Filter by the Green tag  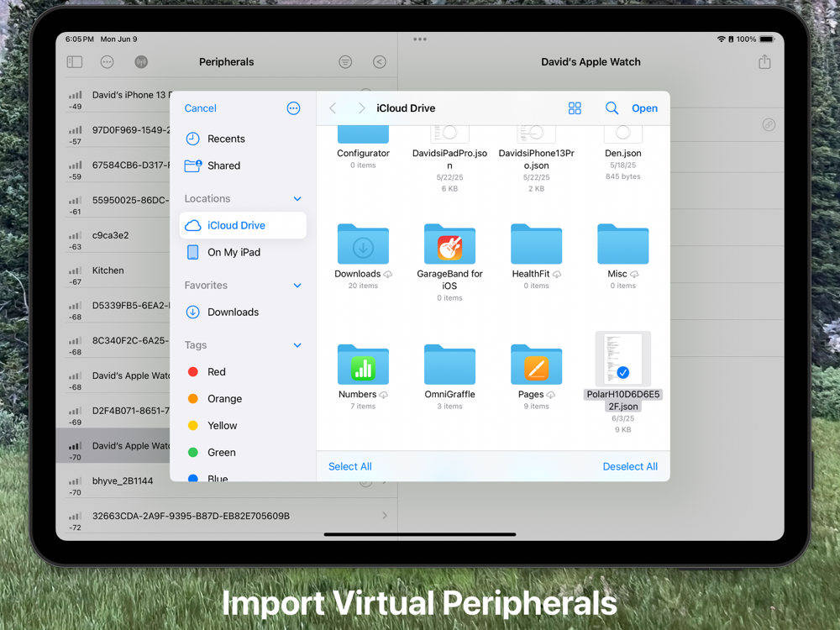click(x=243, y=452)
